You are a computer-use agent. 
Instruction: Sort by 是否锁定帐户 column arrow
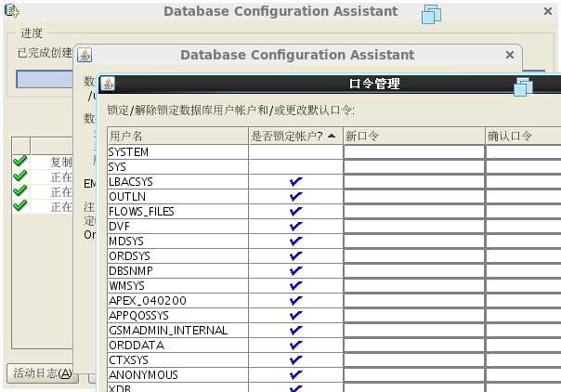(332, 136)
